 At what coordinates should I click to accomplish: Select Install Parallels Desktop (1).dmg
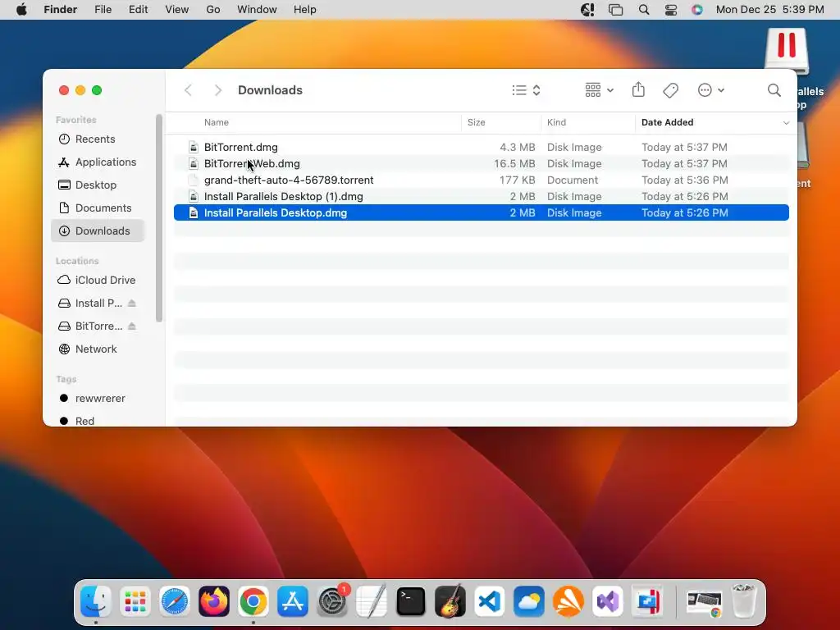(x=481, y=197)
